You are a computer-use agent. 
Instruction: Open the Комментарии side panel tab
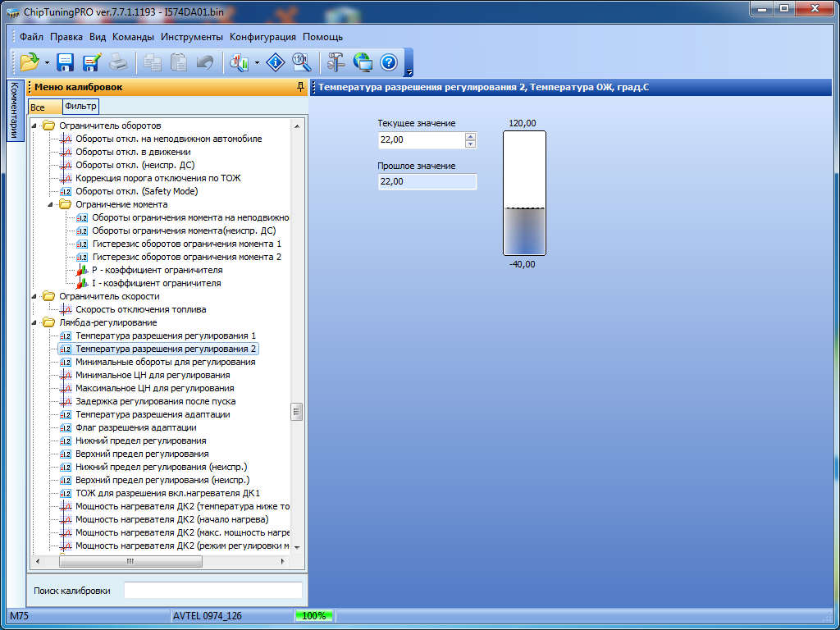tap(14, 111)
